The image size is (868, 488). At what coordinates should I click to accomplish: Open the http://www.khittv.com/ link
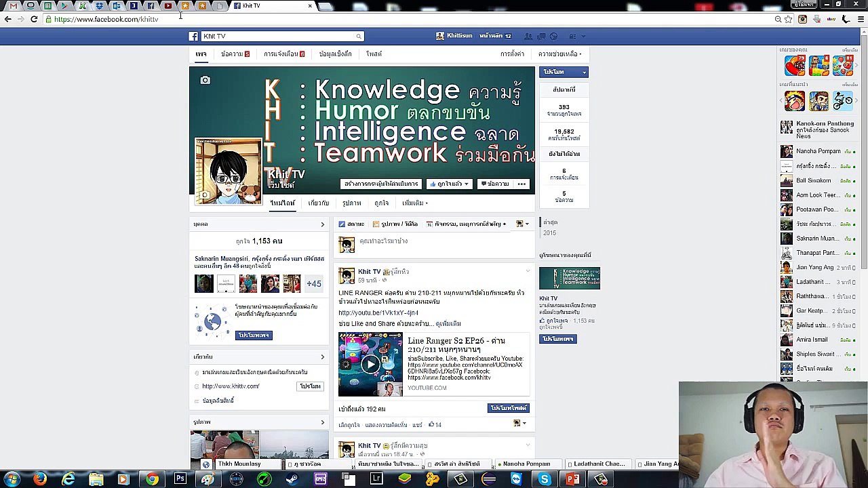coord(231,386)
